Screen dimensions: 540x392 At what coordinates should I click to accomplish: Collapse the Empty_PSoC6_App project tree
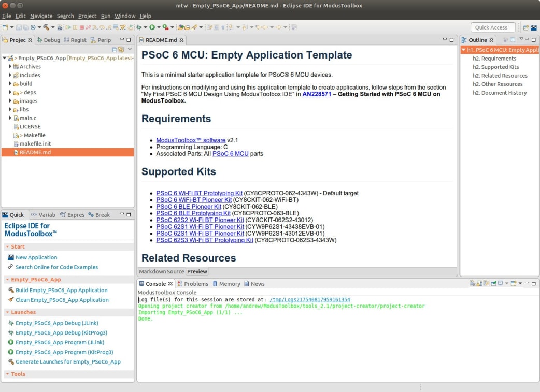point(4,58)
